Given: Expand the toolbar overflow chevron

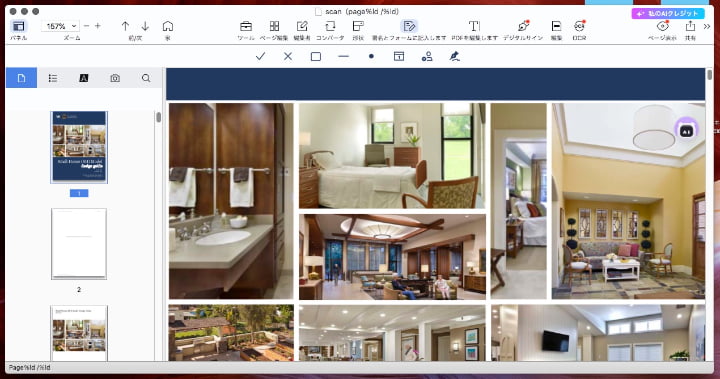Looking at the screenshot, I should pyautogui.click(x=707, y=26).
